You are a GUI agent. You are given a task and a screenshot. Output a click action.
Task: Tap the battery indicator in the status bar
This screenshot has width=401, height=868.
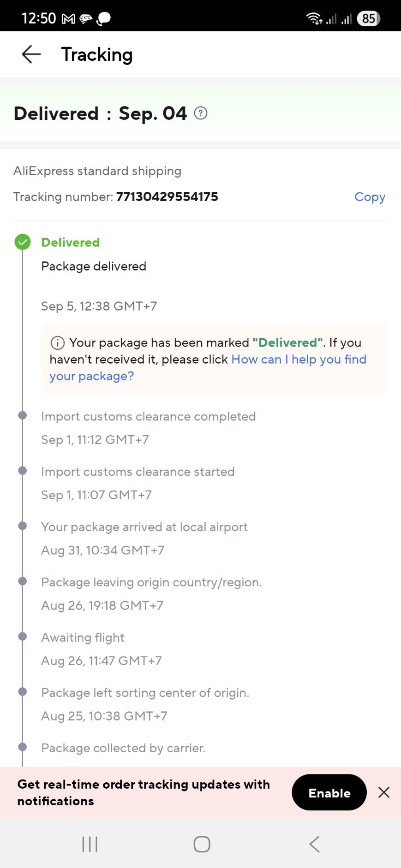tap(368, 19)
